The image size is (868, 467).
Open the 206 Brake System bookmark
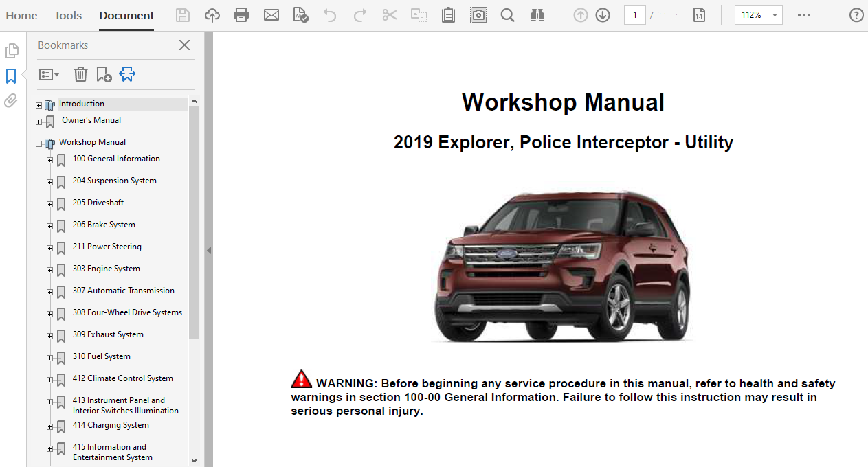tap(104, 225)
